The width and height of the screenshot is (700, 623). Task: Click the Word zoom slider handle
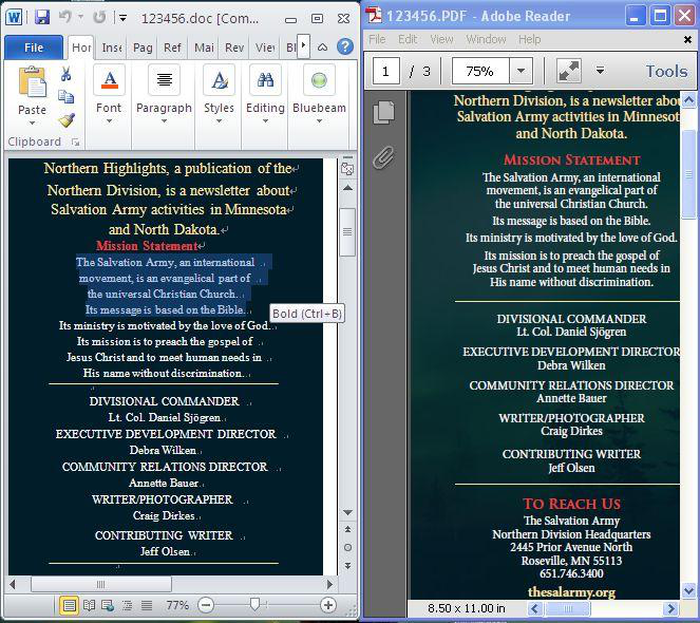click(254, 605)
